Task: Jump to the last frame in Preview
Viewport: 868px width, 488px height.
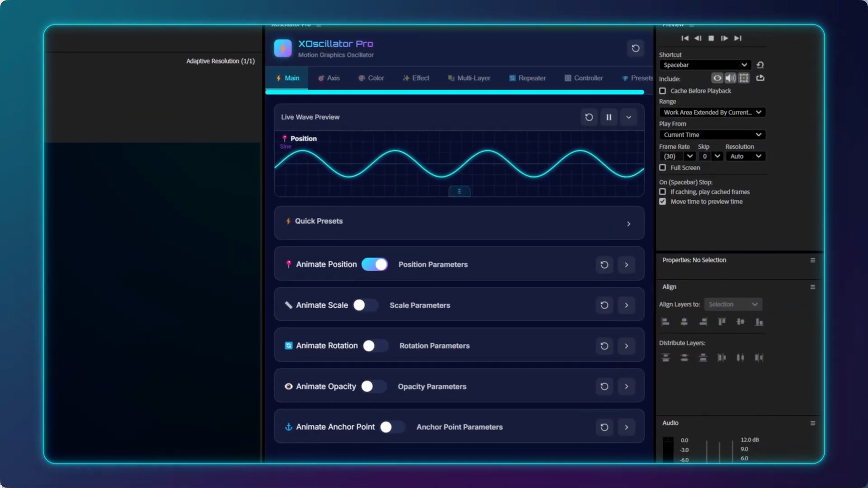Action: (x=738, y=38)
